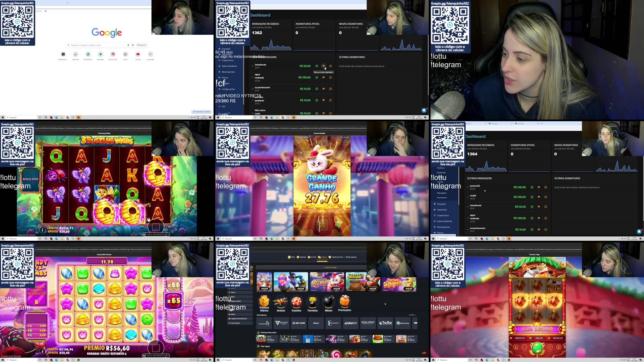Click JOGAR on Fortune Rabbit

click(337, 289)
